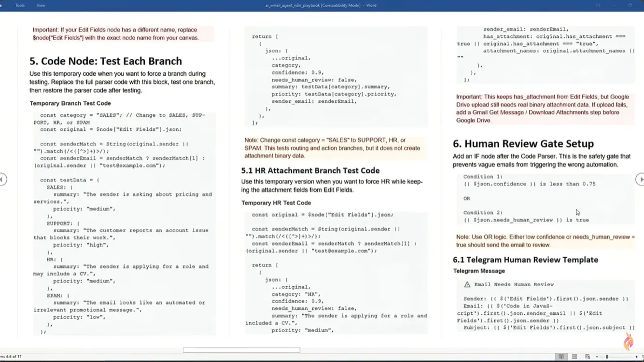Click the zoom out minus button
The width and height of the screenshot is (644, 362).
coord(597,357)
